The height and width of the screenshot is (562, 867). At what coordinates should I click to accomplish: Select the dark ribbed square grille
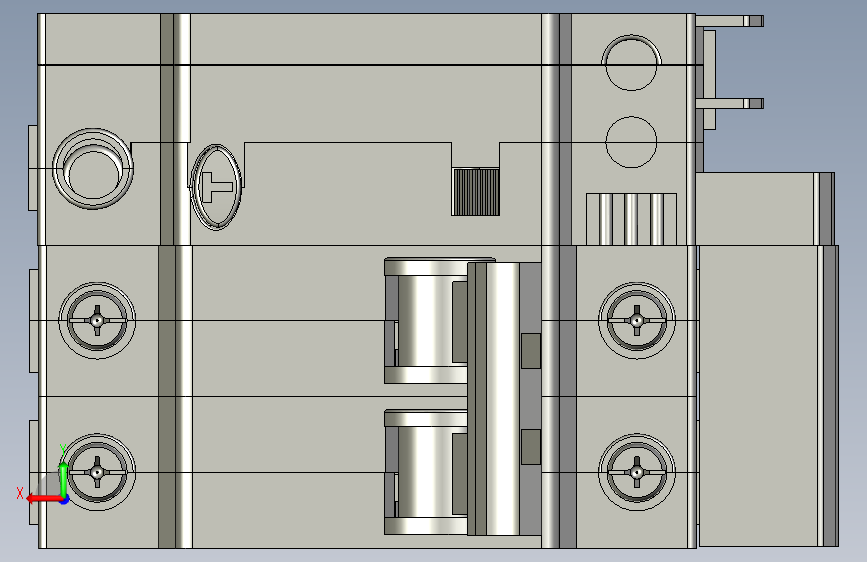coord(476,192)
